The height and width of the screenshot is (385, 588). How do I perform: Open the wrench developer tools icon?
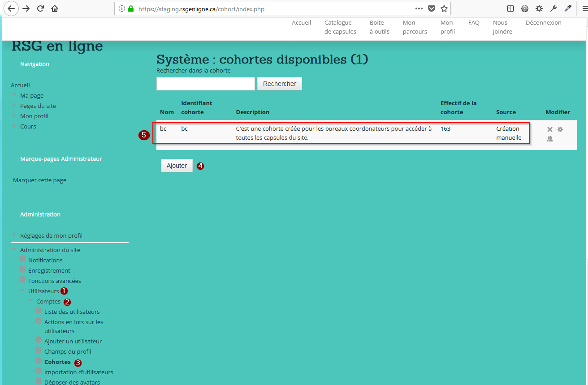[x=553, y=9]
